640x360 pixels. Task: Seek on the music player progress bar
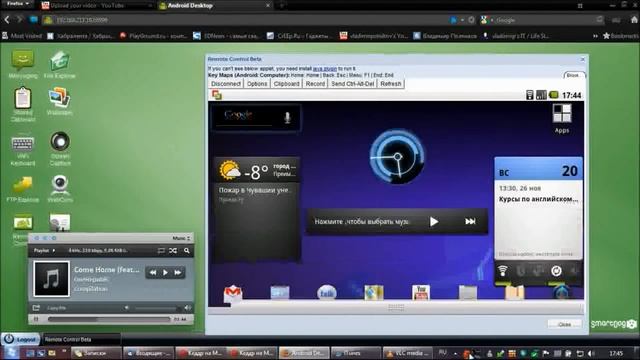(x=109, y=319)
